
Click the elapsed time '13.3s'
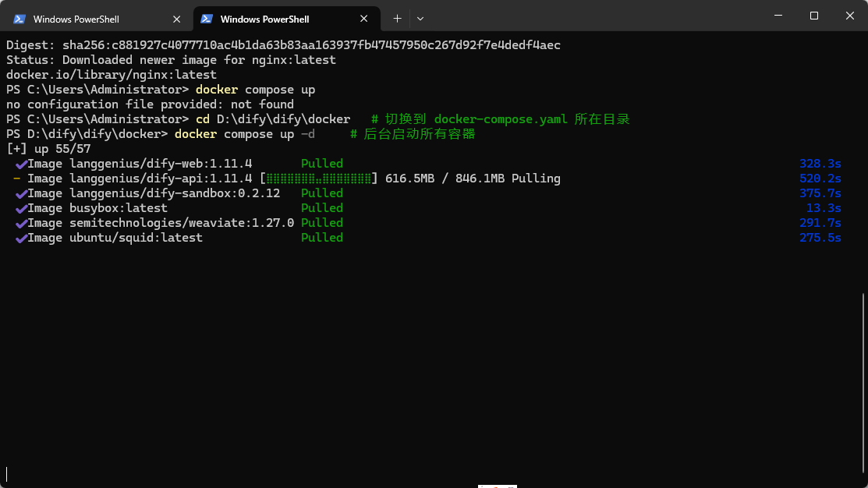point(824,208)
